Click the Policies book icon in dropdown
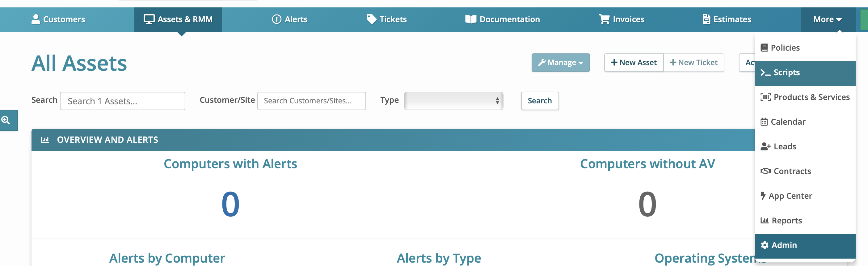 click(764, 48)
